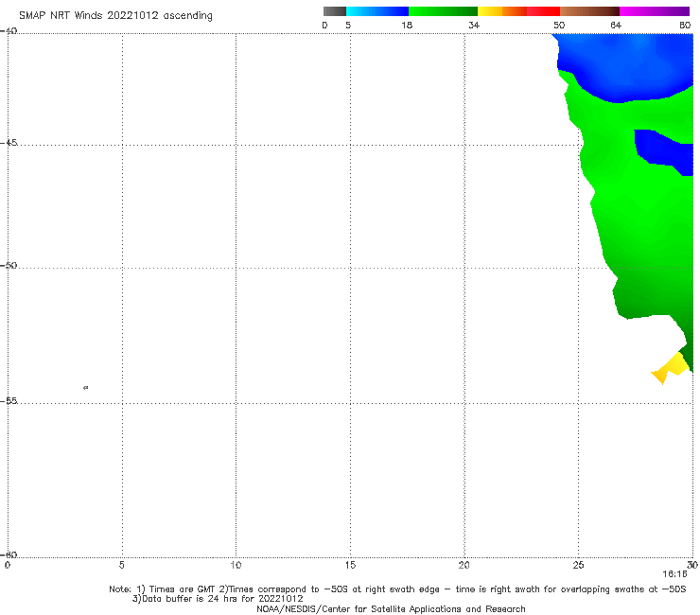The image size is (700, 615).
Task: Select the gray segment of the wind color bar
Action: 334,11
